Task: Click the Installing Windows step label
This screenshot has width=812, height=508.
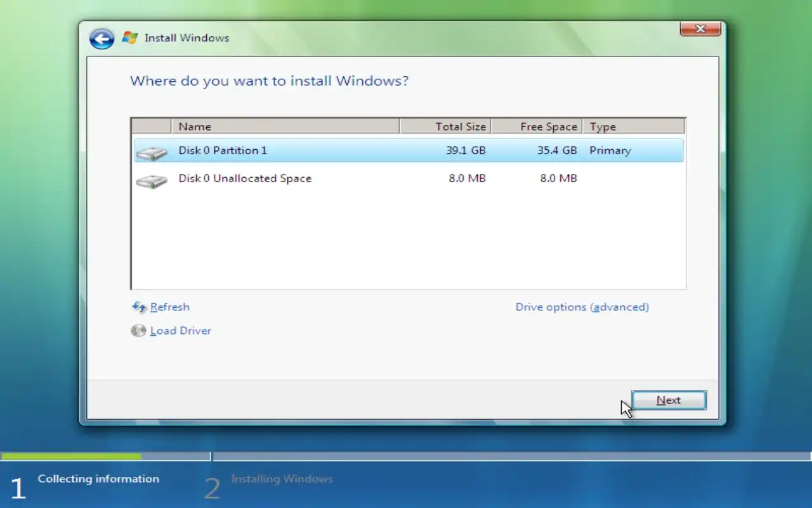Action: coord(282,479)
